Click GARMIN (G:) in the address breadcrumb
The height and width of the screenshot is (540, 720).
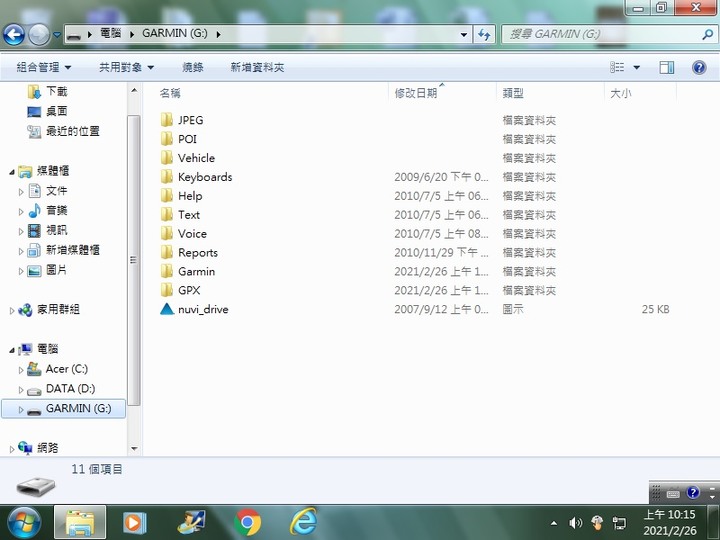click(174, 34)
